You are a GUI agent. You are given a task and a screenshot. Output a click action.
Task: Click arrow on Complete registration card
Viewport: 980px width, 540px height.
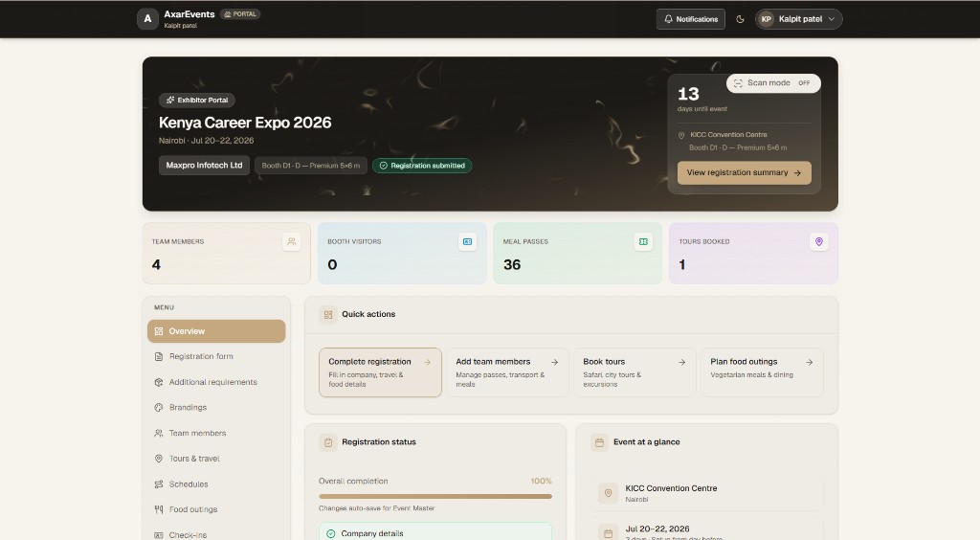[x=428, y=362]
